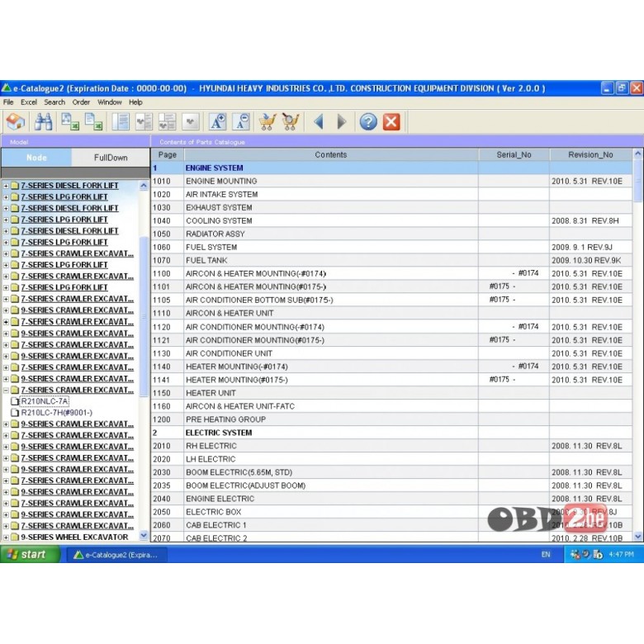Click the R210NLC-7A document icon

[x=15, y=401]
